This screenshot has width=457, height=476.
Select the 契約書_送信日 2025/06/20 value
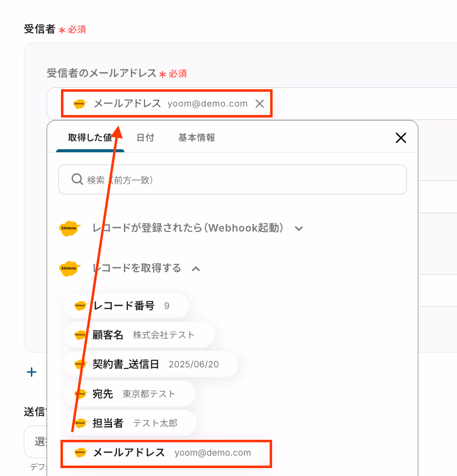click(151, 364)
